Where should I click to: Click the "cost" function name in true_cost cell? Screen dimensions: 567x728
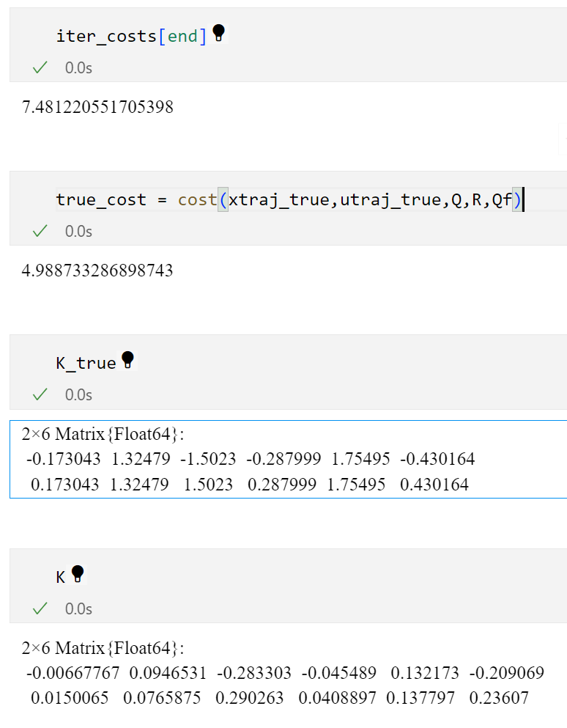(x=197, y=200)
